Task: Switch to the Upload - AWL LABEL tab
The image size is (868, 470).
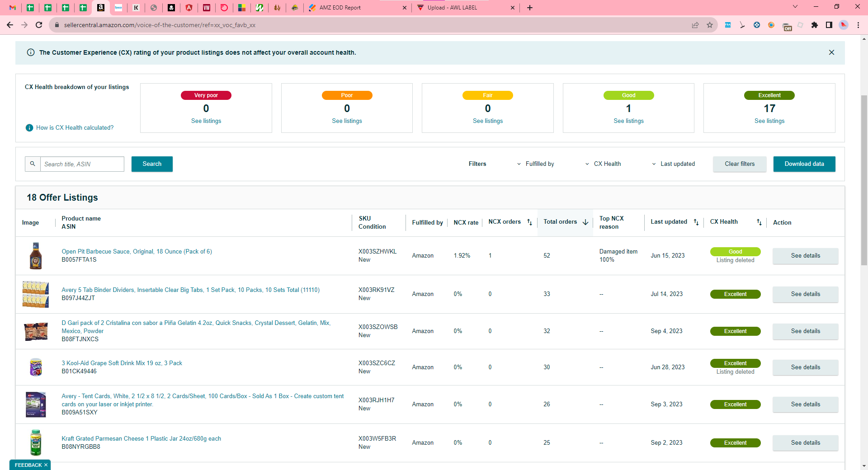Action: pyautogui.click(x=452, y=8)
